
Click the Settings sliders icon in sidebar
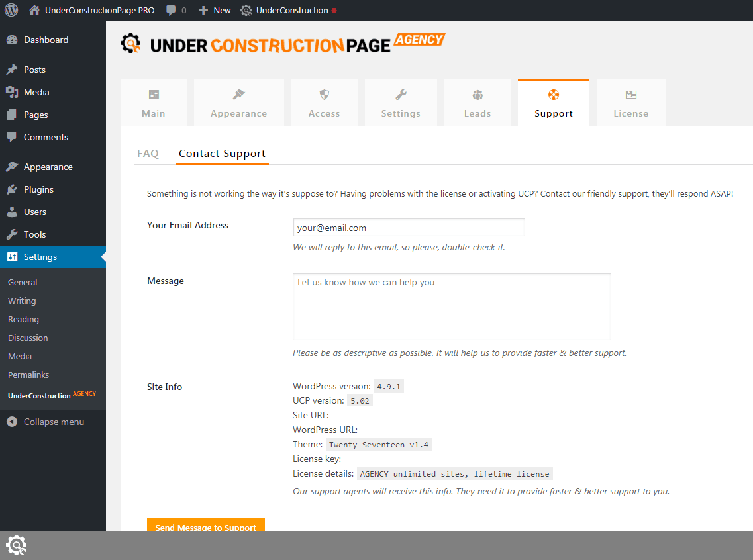(12, 257)
